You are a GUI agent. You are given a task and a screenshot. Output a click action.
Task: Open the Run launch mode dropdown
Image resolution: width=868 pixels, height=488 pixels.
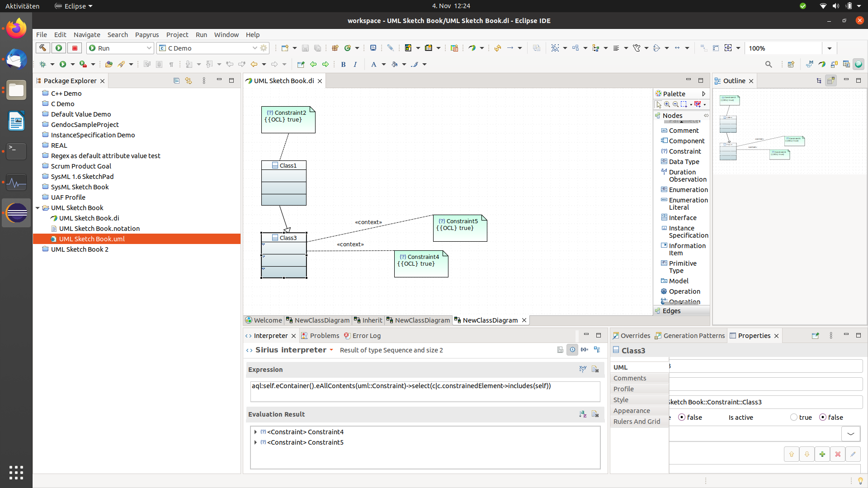tap(149, 48)
